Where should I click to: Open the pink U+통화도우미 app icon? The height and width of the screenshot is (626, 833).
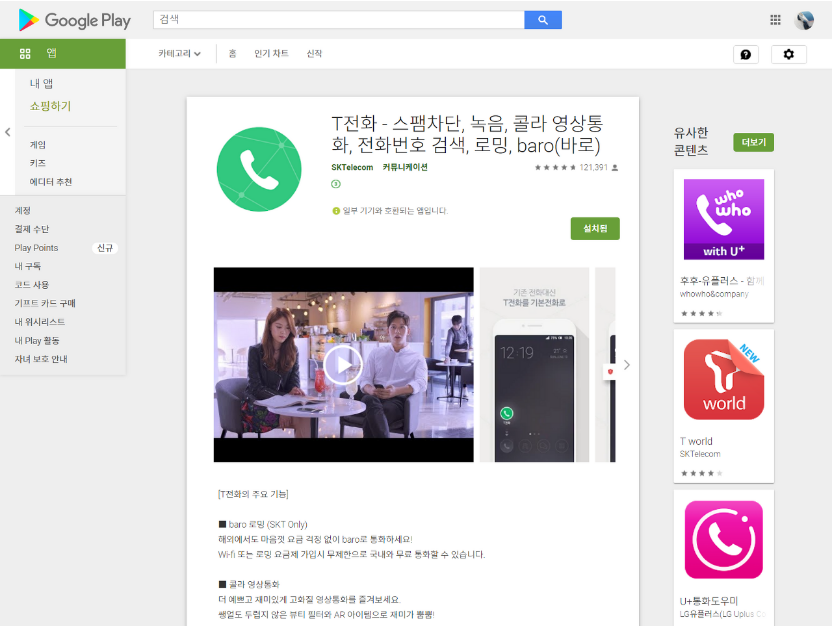tap(724, 540)
